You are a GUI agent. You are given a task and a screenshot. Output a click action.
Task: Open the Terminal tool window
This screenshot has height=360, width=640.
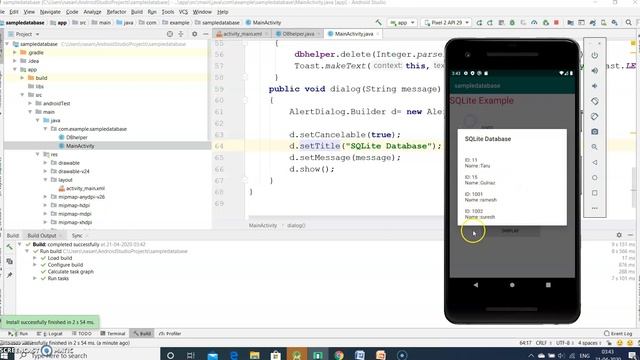pos(113,333)
